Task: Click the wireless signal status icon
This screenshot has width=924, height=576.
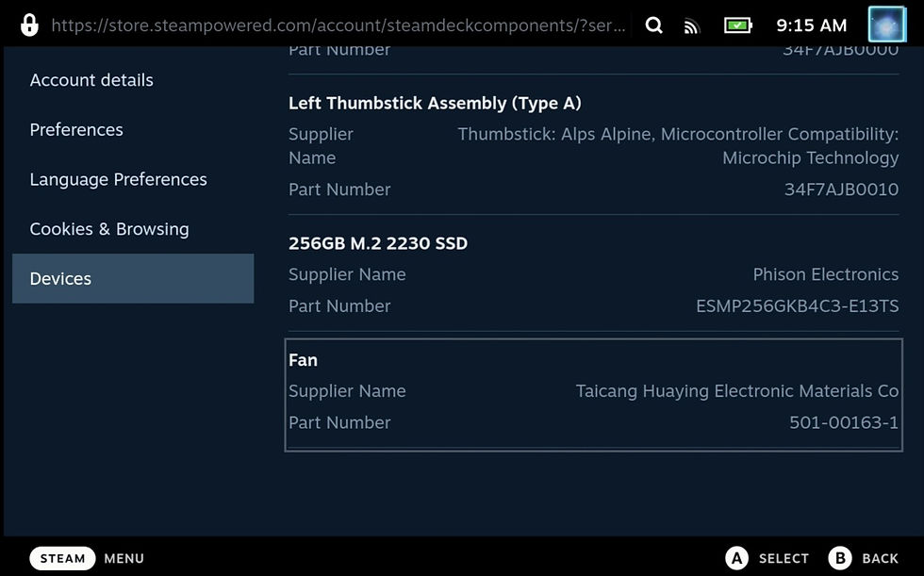Action: [692, 26]
